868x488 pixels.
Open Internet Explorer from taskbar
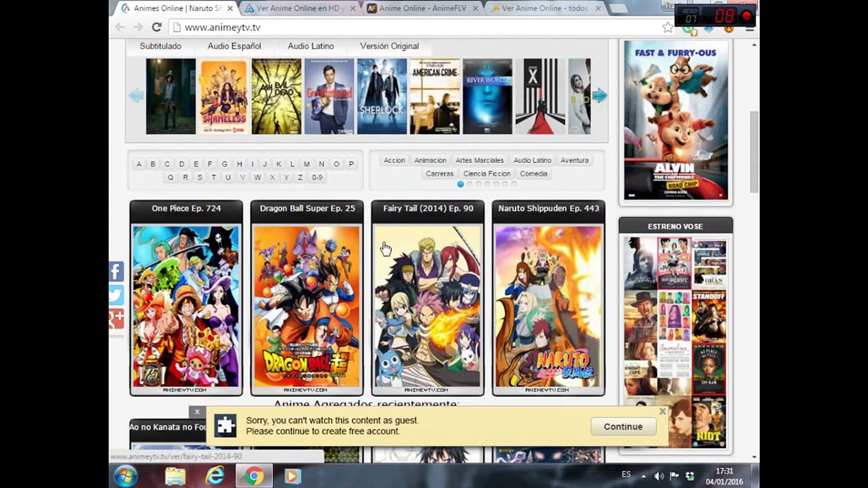(215, 476)
